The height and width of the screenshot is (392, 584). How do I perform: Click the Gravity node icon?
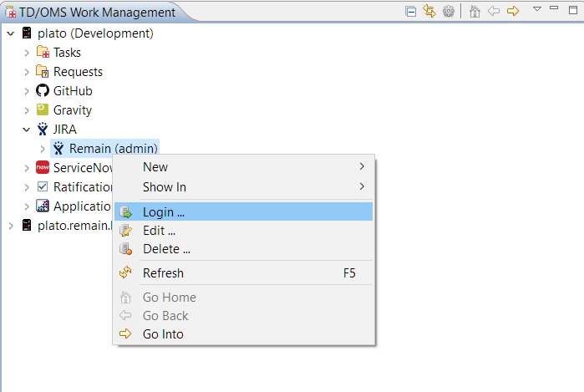43,110
